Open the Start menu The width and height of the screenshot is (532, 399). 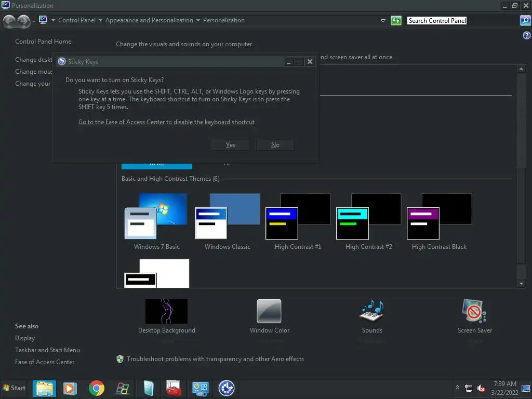pos(14,388)
